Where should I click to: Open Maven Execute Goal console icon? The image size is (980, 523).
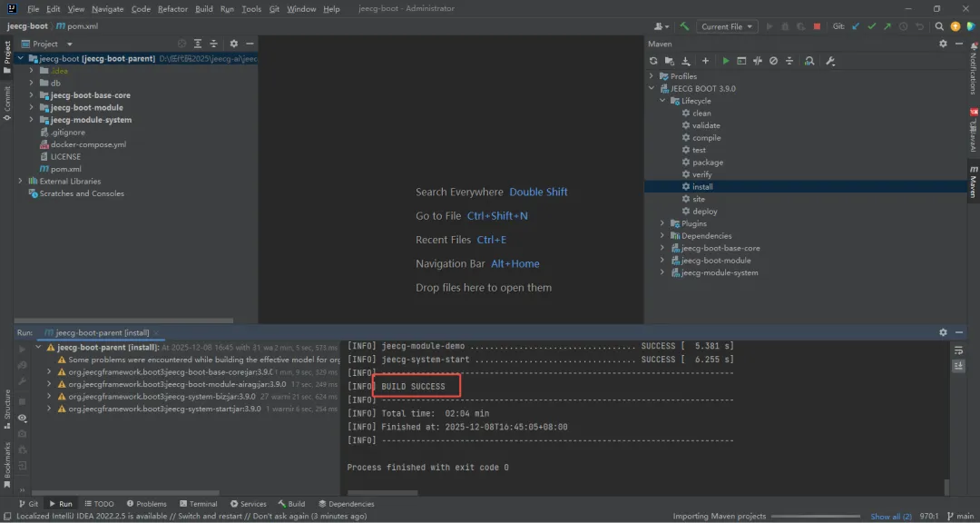point(741,61)
